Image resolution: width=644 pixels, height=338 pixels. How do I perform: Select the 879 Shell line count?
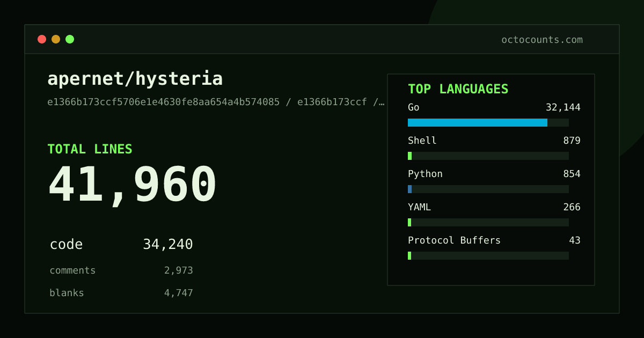coord(572,141)
